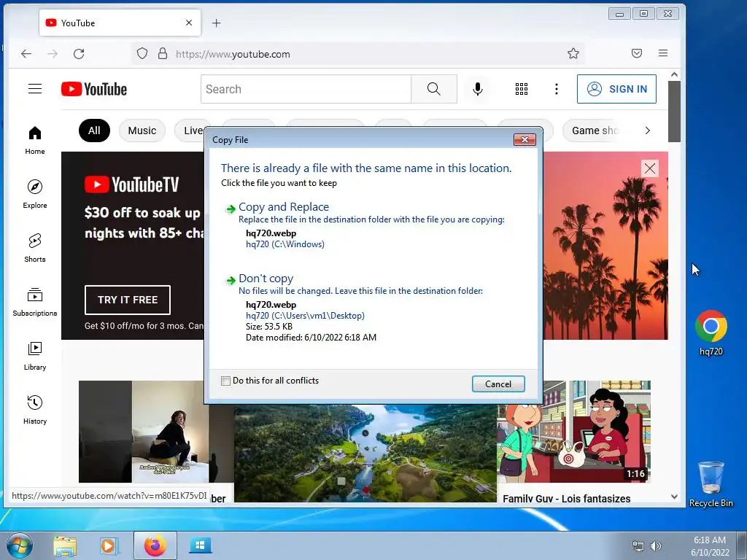Bookmark this page with the star icon
Image resolution: width=747 pixels, height=560 pixels.
pyautogui.click(x=573, y=53)
